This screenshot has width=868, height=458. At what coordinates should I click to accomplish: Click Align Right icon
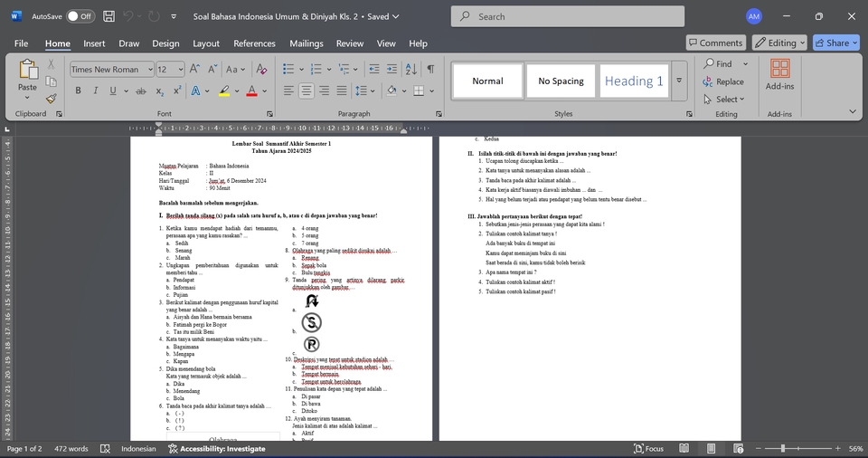[x=324, y=91]
